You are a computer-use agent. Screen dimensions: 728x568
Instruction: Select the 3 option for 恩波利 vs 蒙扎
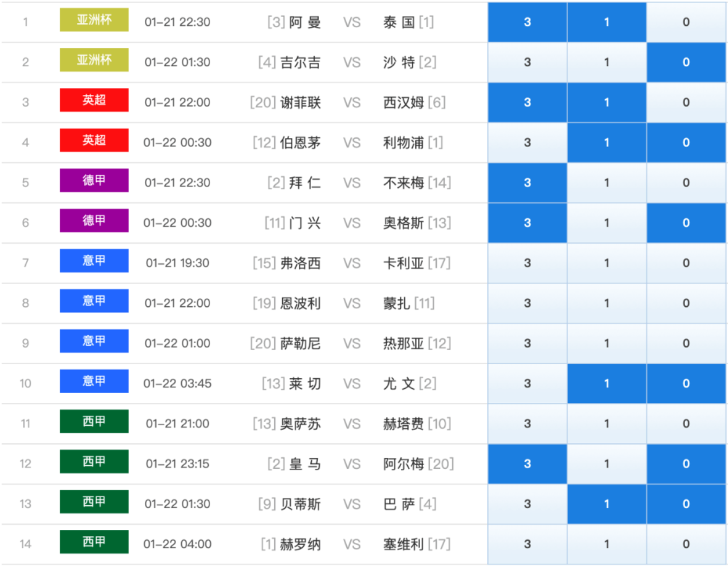pos(527,304)
